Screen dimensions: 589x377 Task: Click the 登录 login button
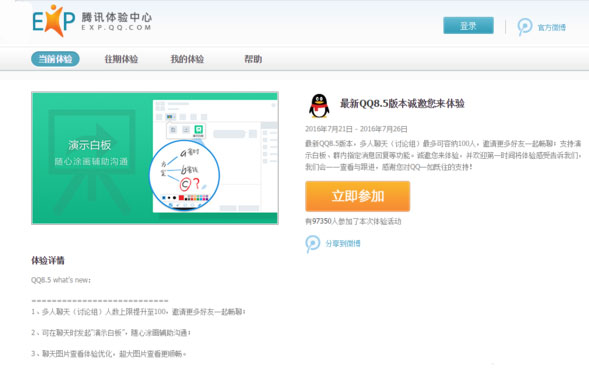(468, 26)
